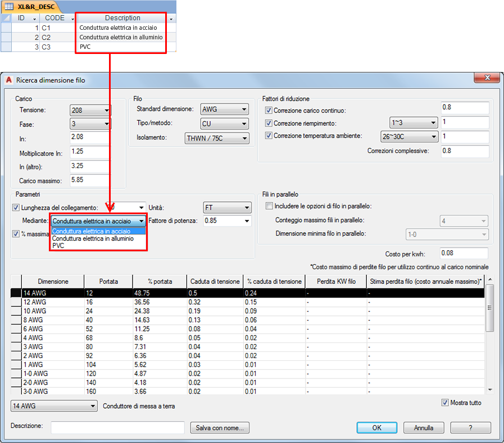Select the 1-0 AWG row
This screenshot has height=443, width=504.
[x=247, y=373]
